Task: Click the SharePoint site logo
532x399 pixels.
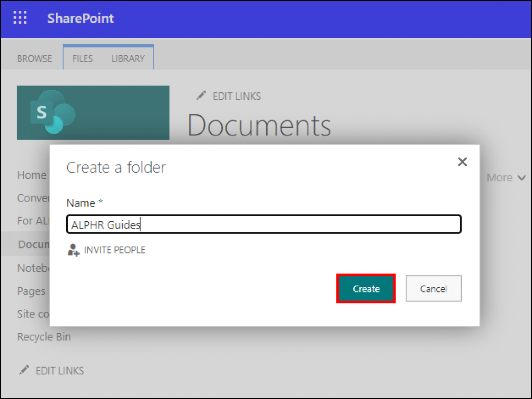Action: (x=93, y=113)
